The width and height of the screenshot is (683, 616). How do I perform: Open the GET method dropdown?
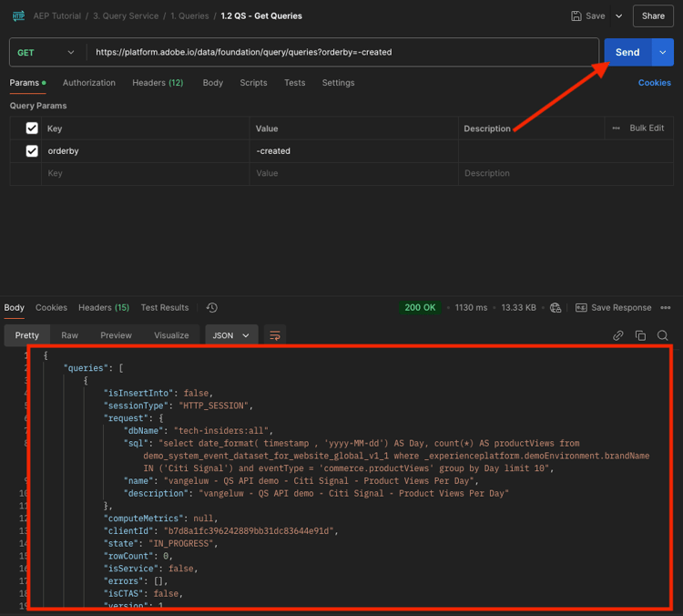[x=46, y=53]
